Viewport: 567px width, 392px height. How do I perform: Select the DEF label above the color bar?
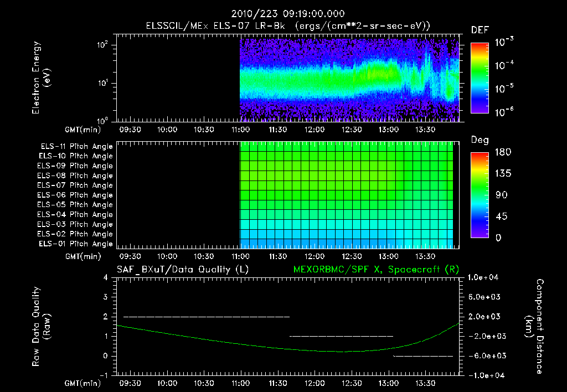coord(480,30)
